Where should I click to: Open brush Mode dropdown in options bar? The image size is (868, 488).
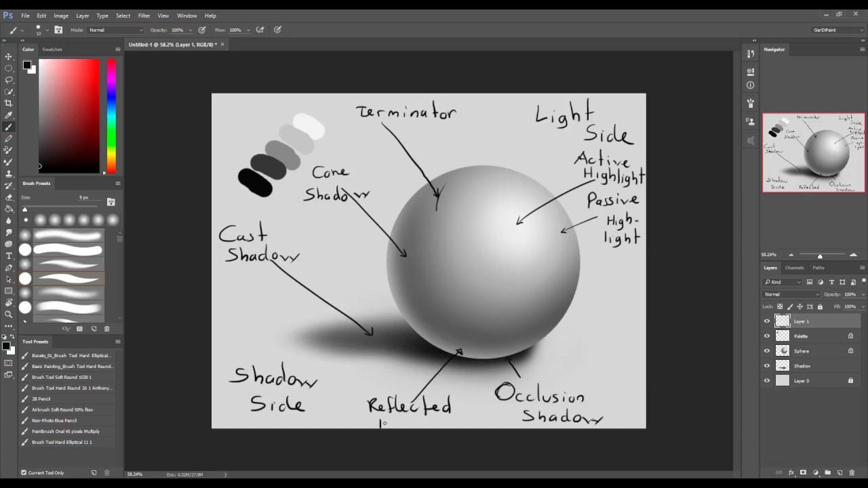tap(116, 30)
